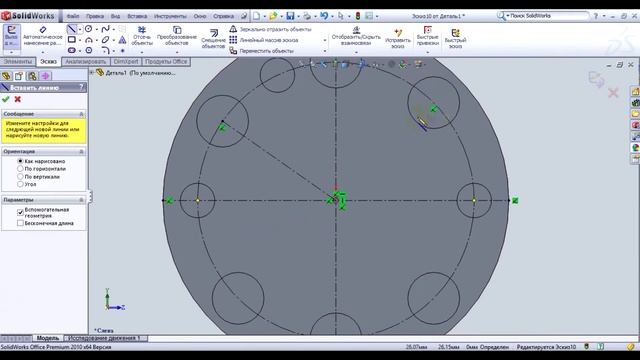The image size is (640, 360).
Task: Click Зеркально отразить объекты
Action: tap(270, 29)
